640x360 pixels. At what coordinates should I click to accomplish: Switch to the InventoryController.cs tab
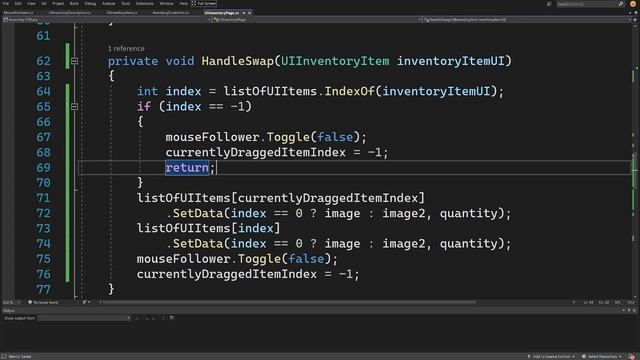point(171,13)
